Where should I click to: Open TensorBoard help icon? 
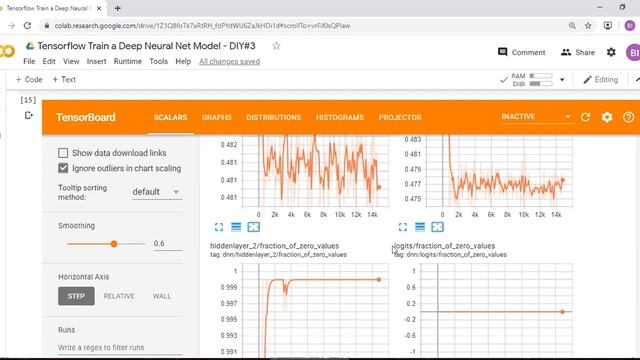click(629, 117)
